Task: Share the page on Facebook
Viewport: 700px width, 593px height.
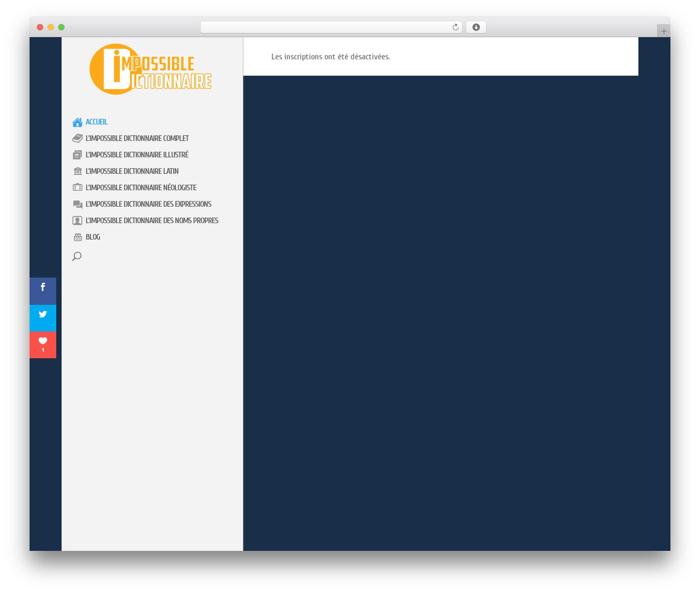Action: tap(43, 291)
